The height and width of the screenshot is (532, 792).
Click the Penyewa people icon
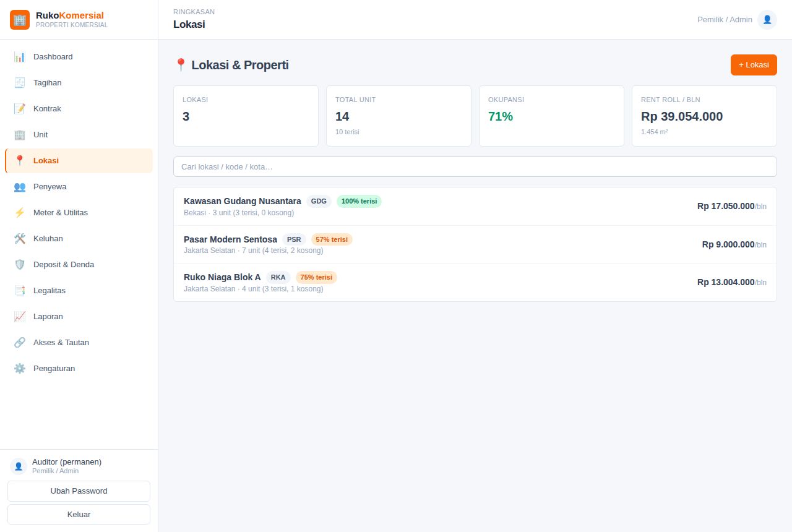click(20, 187)
